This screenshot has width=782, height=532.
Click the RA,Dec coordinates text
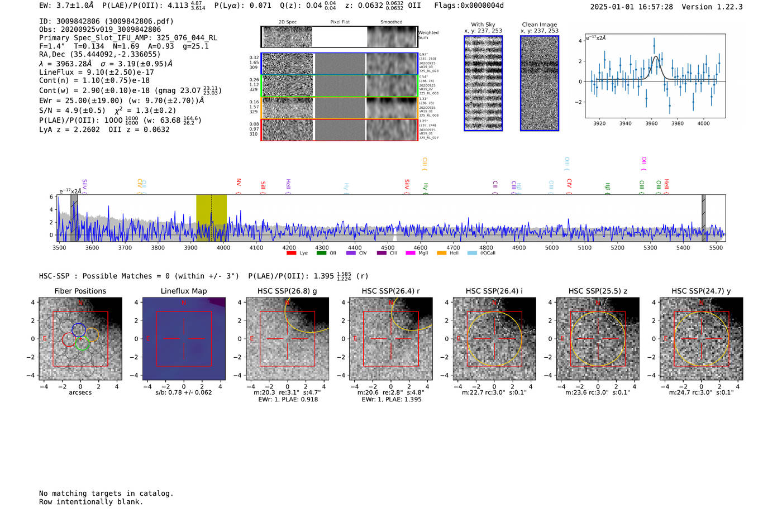tap(99, 54)
